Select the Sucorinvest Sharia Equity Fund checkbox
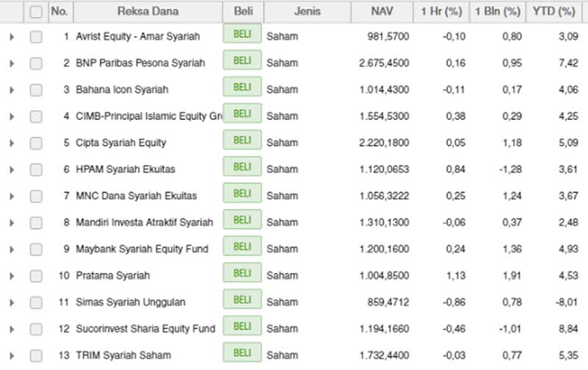Screen dimensions: 588x370 36,329
